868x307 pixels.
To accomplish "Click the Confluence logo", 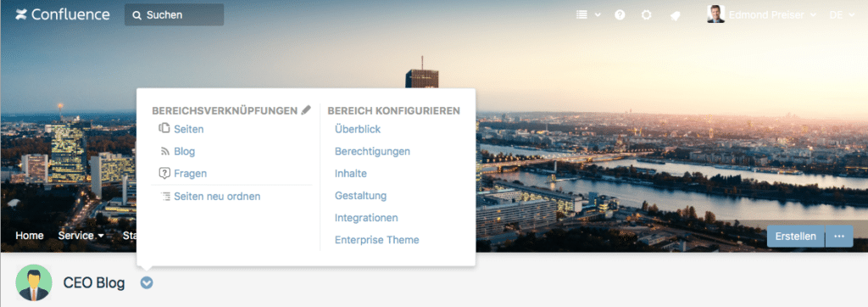I will (62, 14).
